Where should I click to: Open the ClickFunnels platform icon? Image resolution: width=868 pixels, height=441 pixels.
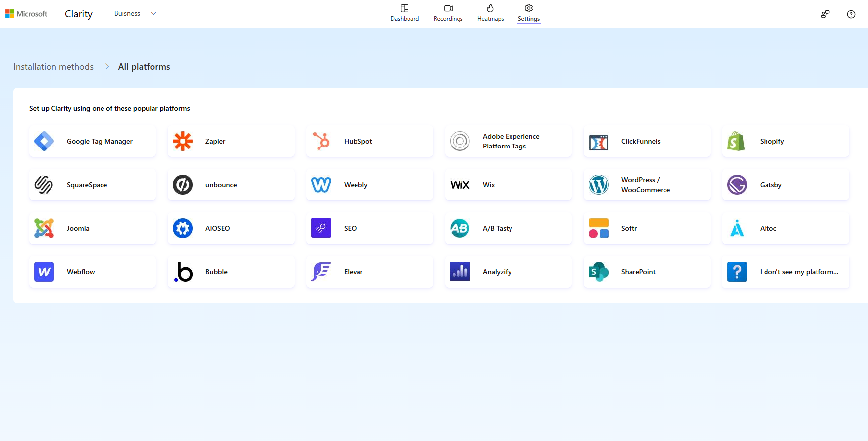tap(599, 143)
